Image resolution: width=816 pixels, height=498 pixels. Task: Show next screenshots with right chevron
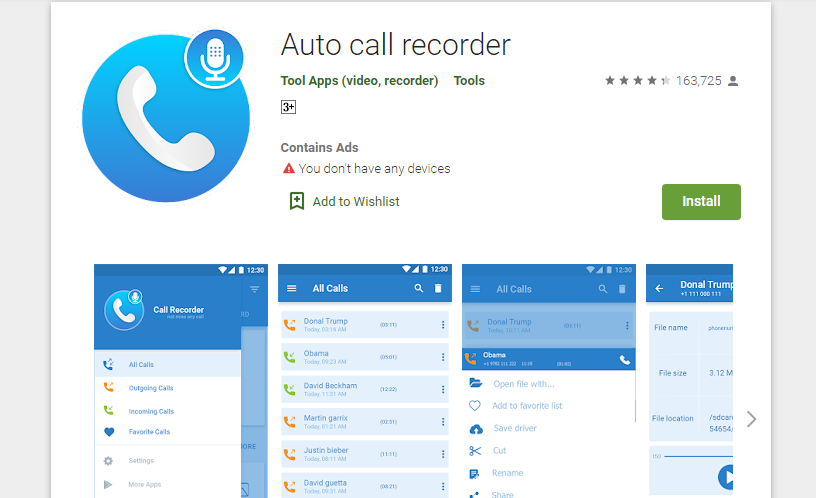751,419
